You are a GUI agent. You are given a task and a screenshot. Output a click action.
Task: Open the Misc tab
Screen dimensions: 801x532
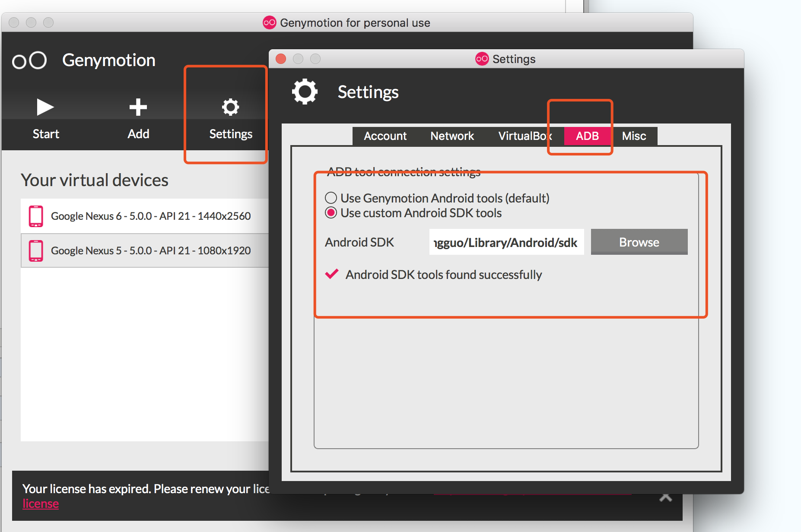(x=634, y=136)
